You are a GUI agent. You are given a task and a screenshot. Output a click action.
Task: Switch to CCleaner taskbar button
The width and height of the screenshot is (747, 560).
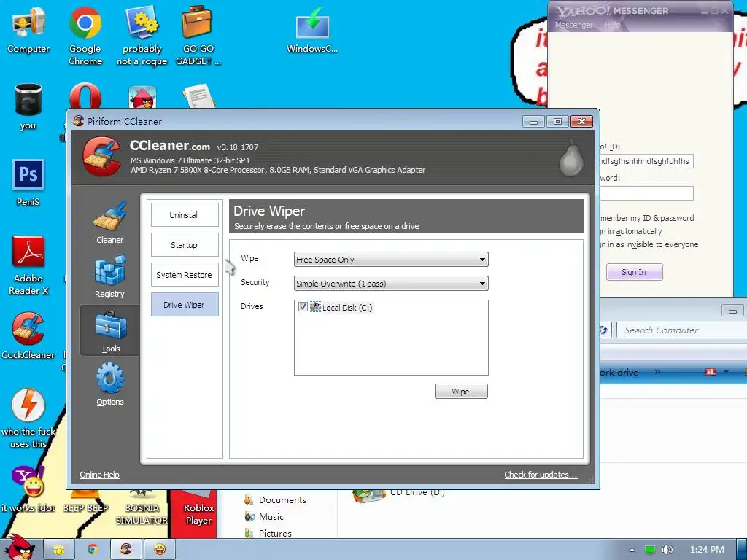(x=125, y=550)
